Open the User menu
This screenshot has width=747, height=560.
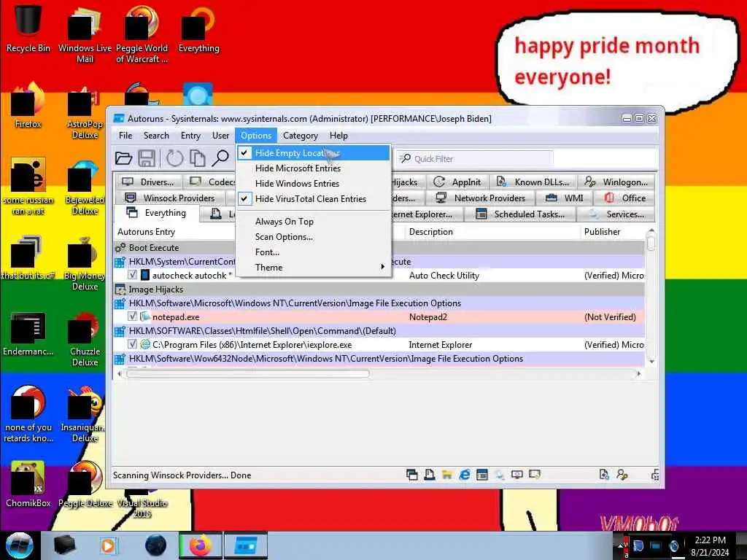point(220,136)
